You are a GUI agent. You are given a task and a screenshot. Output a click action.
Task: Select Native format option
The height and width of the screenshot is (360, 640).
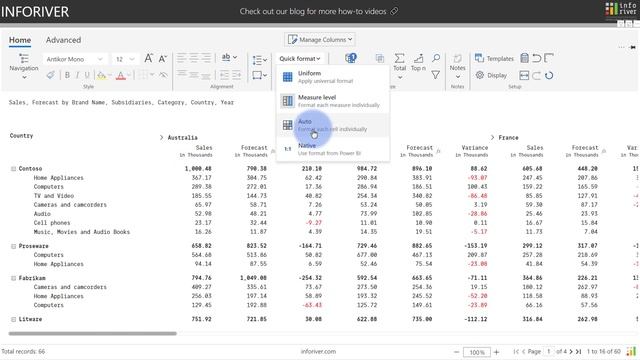point(333,149)
